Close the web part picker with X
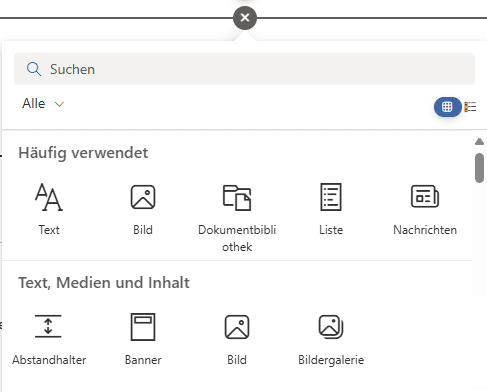The height and width of the screenshot is (392, 487). point(245,18)
